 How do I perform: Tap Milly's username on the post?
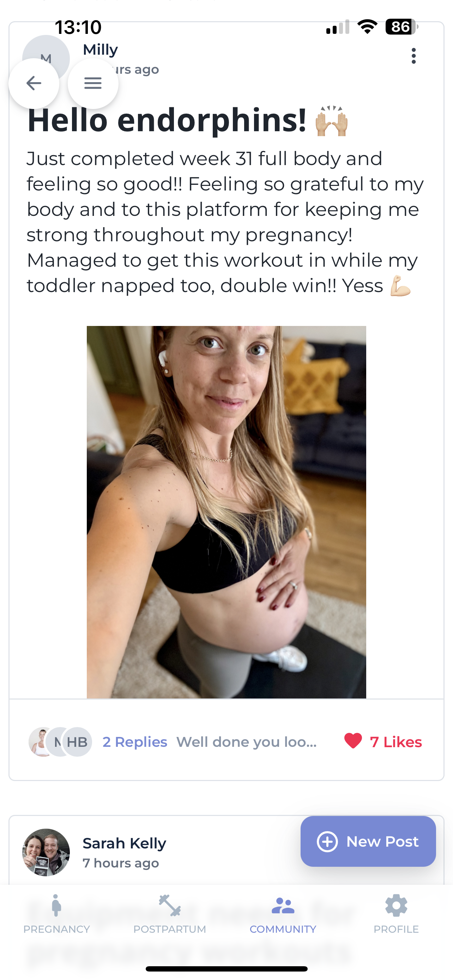(101, 49)
